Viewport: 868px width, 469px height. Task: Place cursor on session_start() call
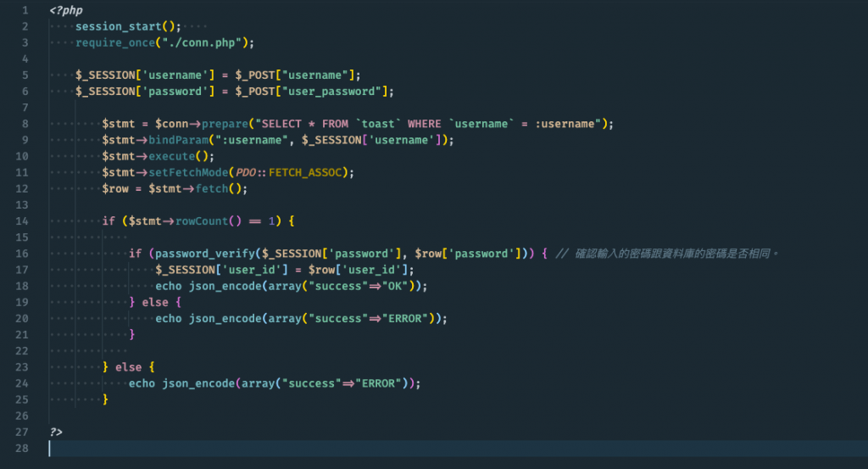click(x=128, y=26)
